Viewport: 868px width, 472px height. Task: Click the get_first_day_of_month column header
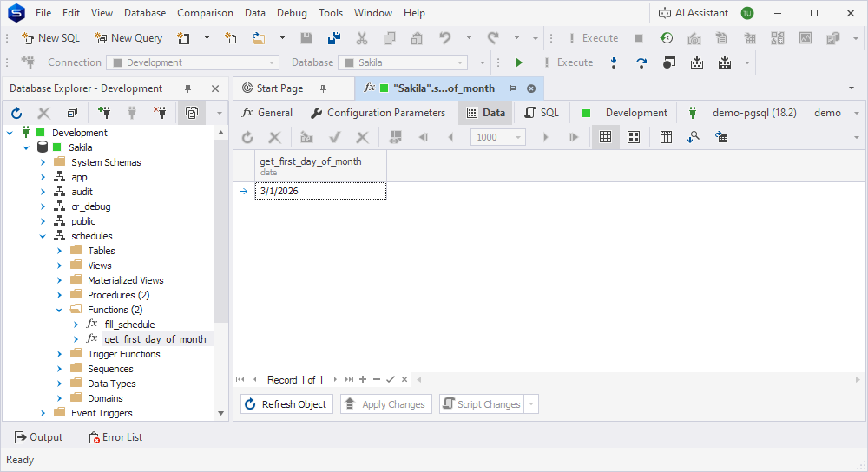point(320,166)
